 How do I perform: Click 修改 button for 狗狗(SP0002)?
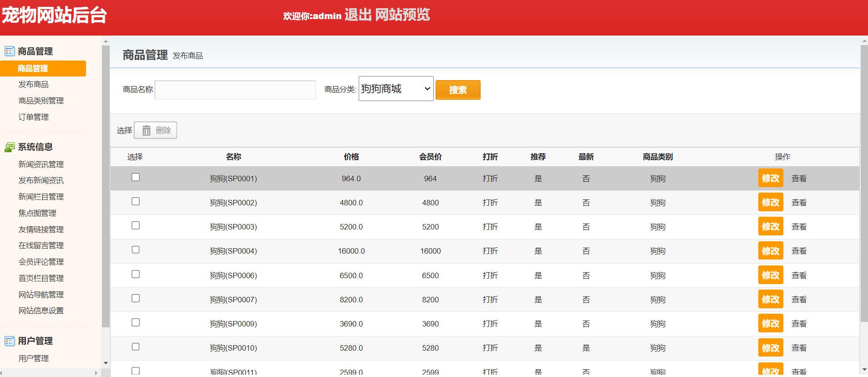click(771, 202)
